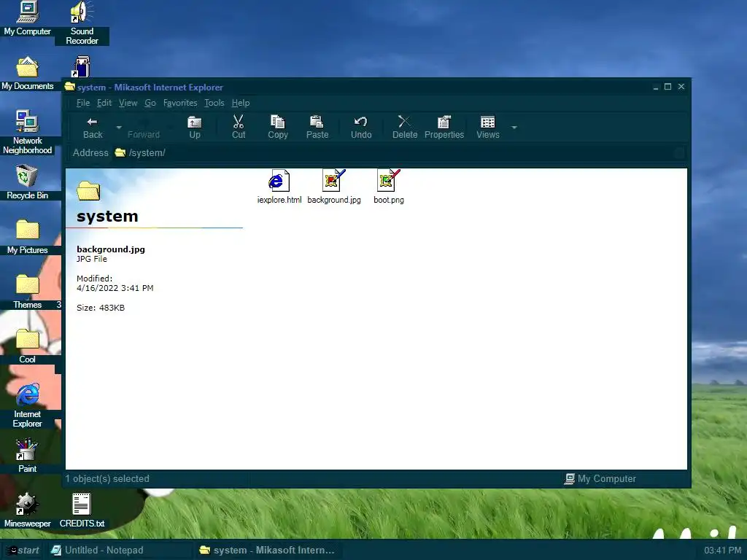Viewport: 747px width, 560px height.
Task: Select Sound Recorder desktop shortcut
Action: click(82, 23)
